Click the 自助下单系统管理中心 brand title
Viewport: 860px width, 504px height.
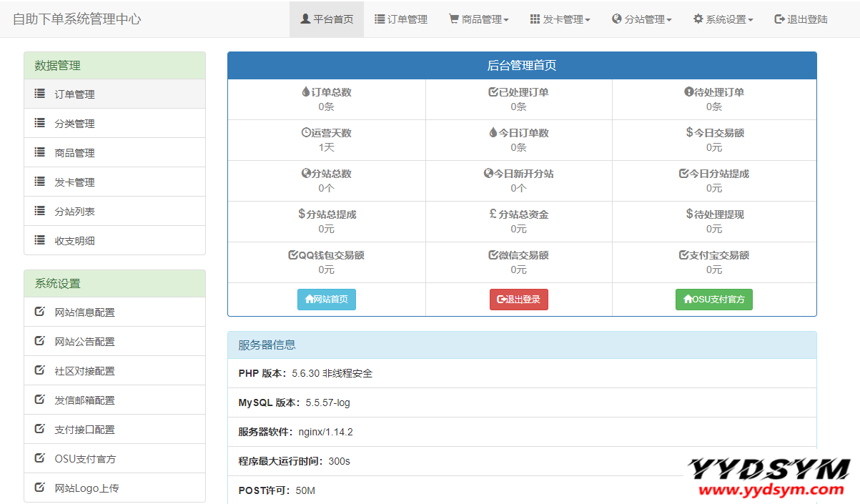77,19
